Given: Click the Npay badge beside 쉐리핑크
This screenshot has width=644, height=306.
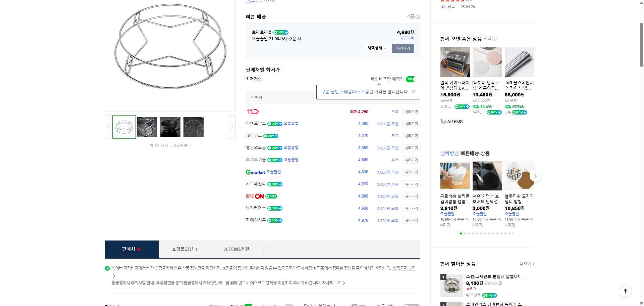Looking at the screenshot, I should click(271, 136).
